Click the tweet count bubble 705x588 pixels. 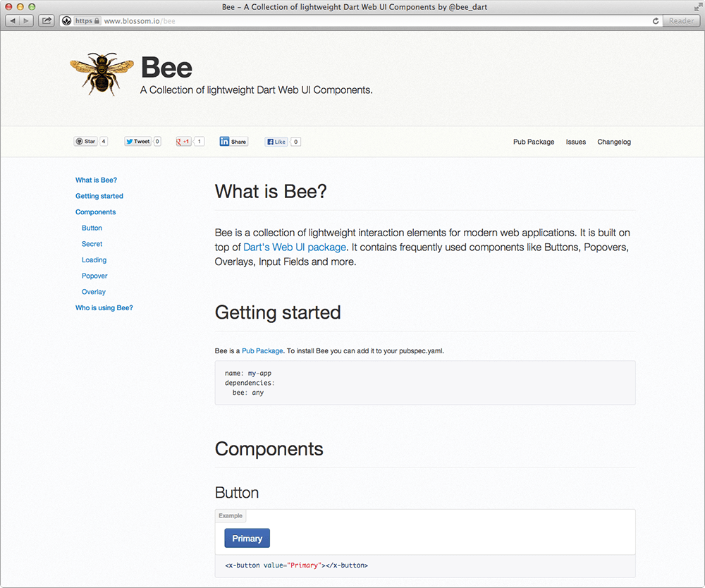click(x=157, y=141)
